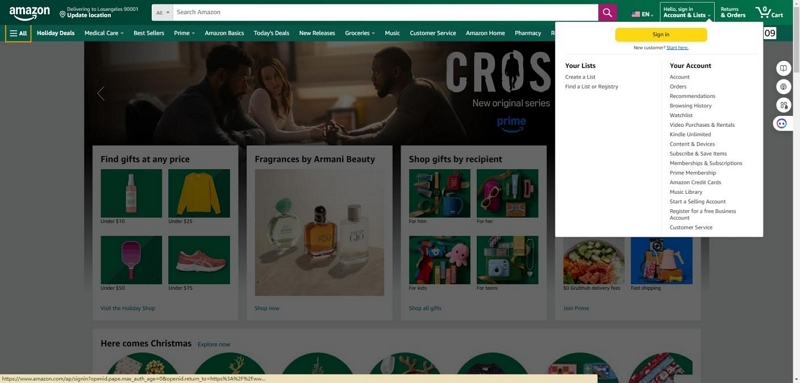Click Shop all gifts link
The image size is (800, 383).
(x=425, y=308)
